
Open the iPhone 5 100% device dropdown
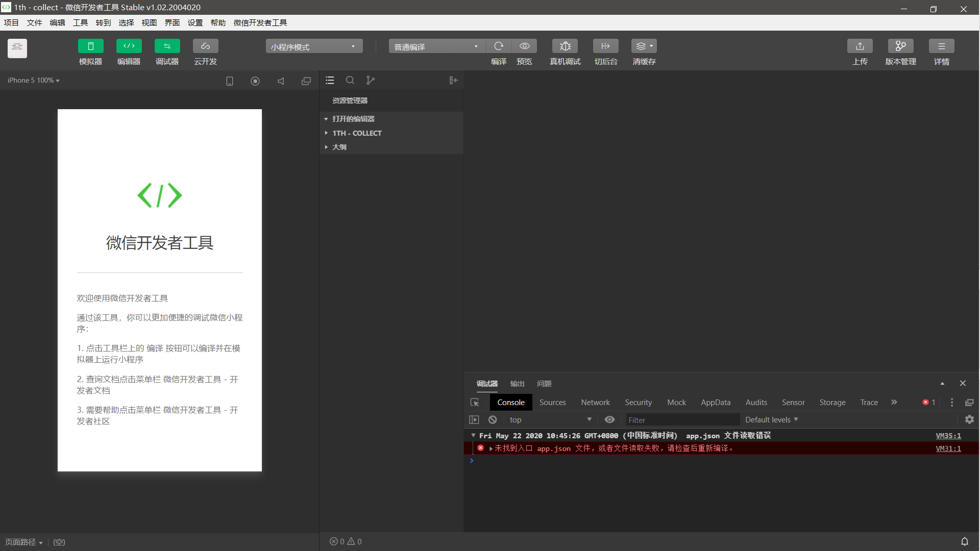[34, 81]
